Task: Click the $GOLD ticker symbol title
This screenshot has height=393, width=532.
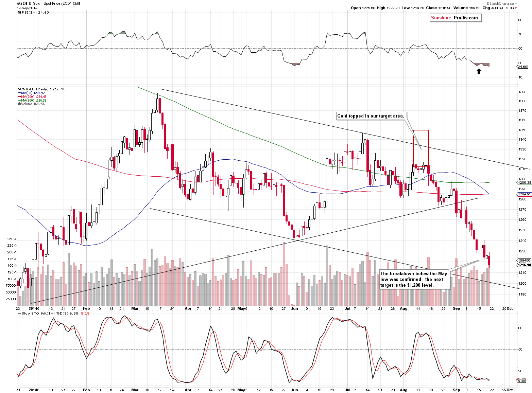Action: 24,3
